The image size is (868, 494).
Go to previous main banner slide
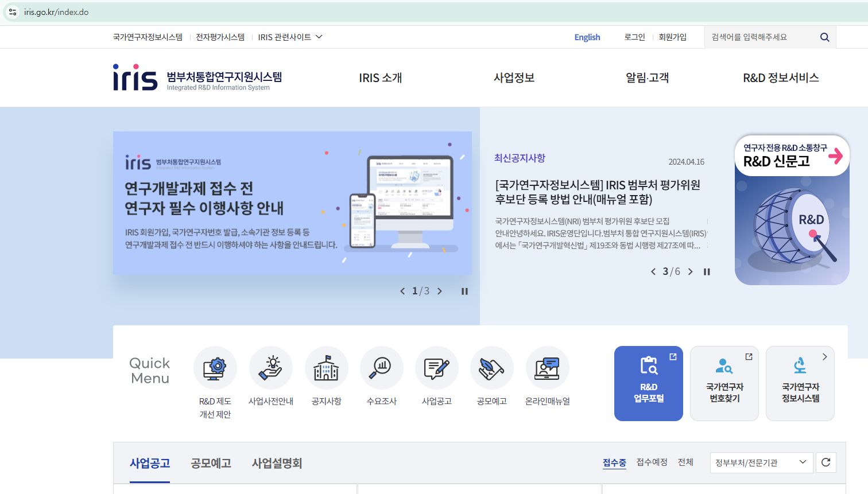pos(402,291)
